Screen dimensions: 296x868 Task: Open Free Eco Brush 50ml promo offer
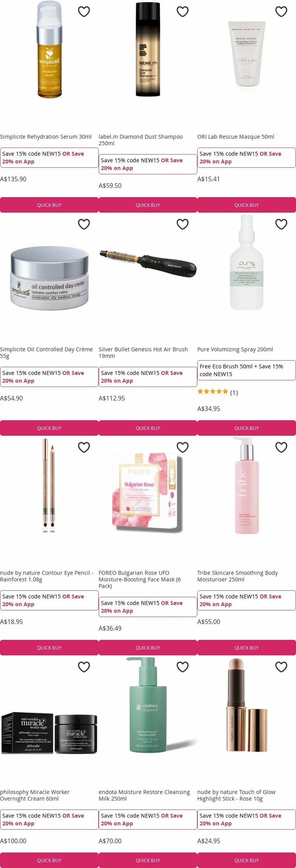pos(247,370)
